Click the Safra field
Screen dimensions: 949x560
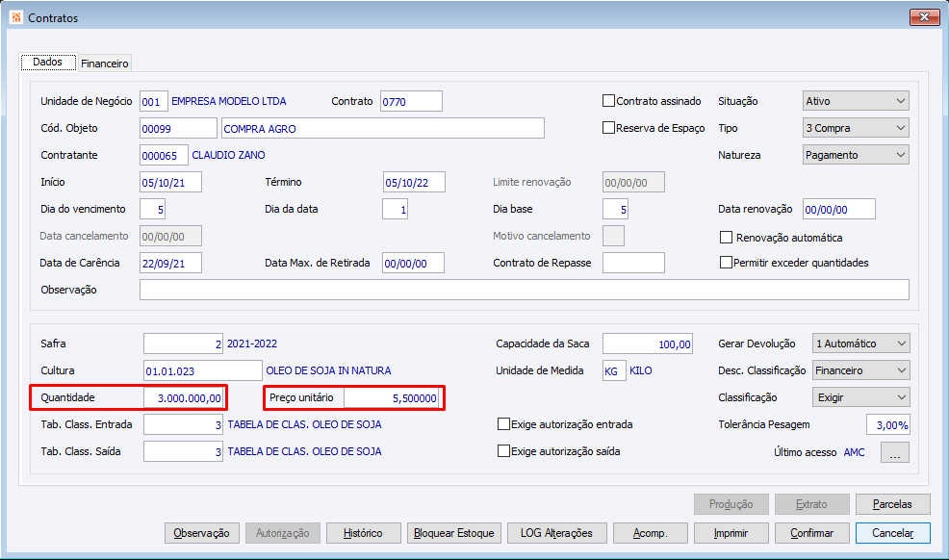tap(184, 344)
